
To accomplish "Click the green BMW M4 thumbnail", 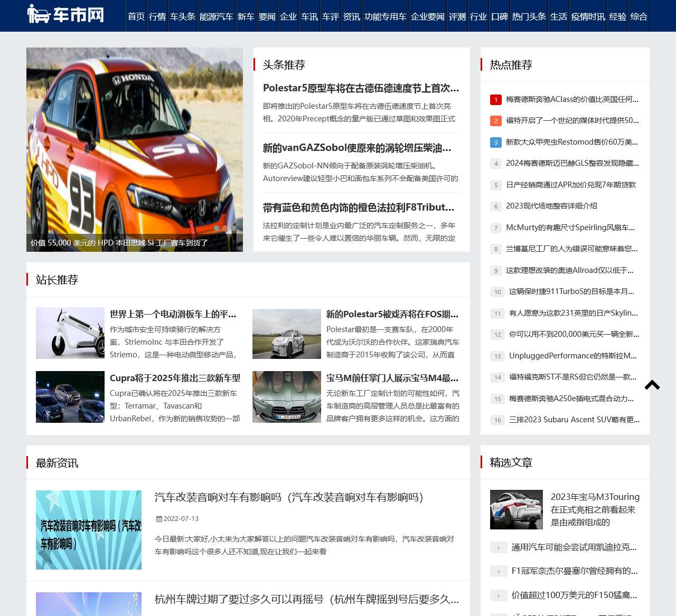I will tap(287, 397).
